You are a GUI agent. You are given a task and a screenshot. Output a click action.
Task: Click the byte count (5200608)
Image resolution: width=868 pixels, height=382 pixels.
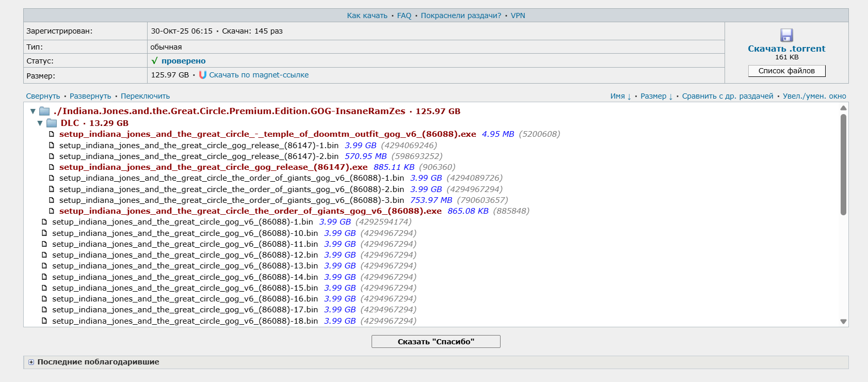point(539,134)
